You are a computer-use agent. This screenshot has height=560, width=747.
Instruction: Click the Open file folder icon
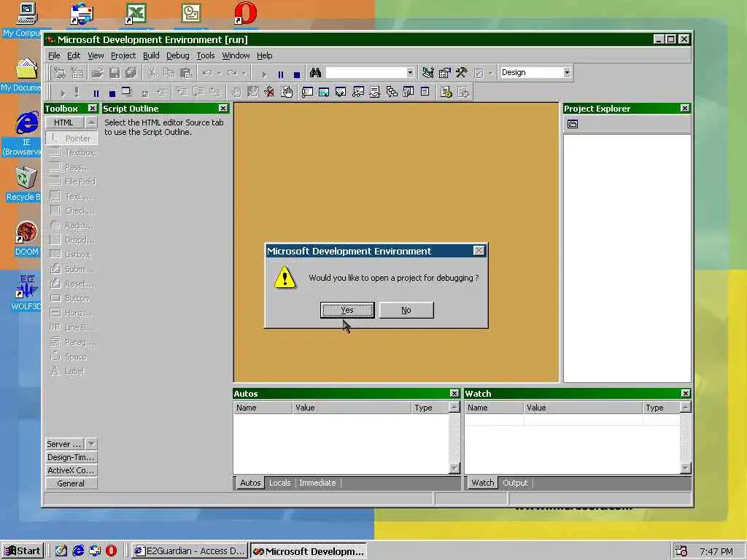[x=98, y=73]
